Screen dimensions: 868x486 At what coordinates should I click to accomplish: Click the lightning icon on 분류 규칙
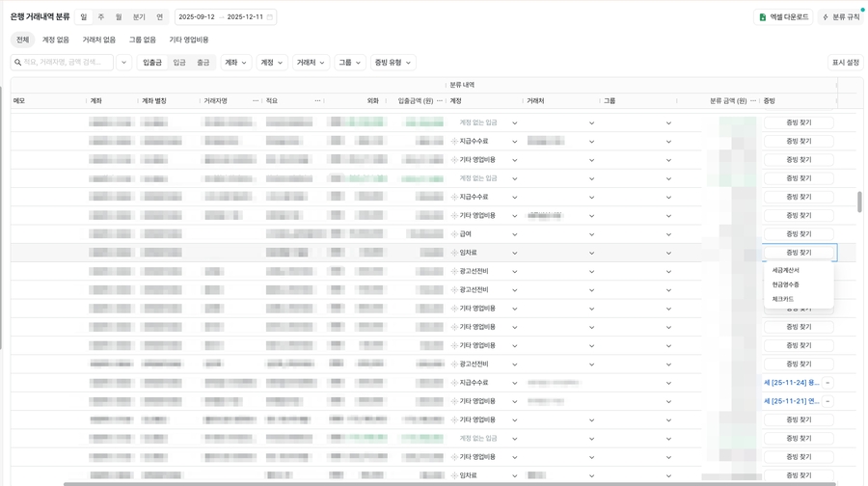tap(826, 17)
